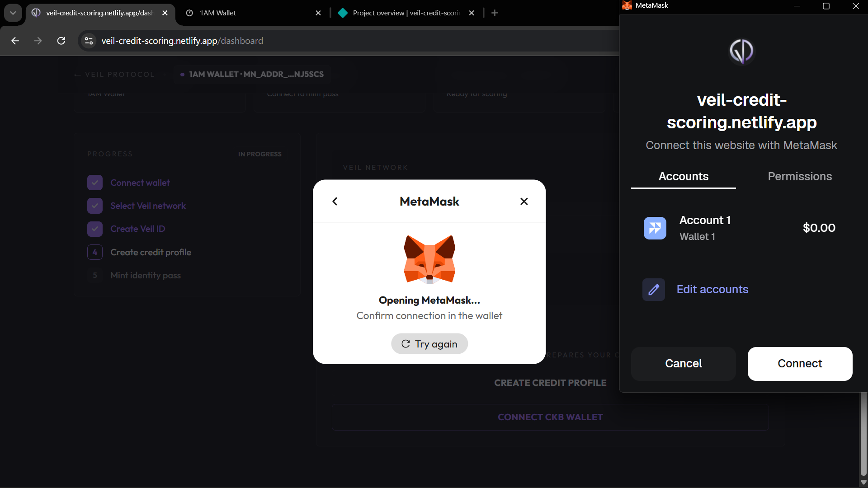Image resolution: width=868 pixels, height=488 pixels.
Task: Go back in the MetaMask modal
Action: [x=335, y=202]
